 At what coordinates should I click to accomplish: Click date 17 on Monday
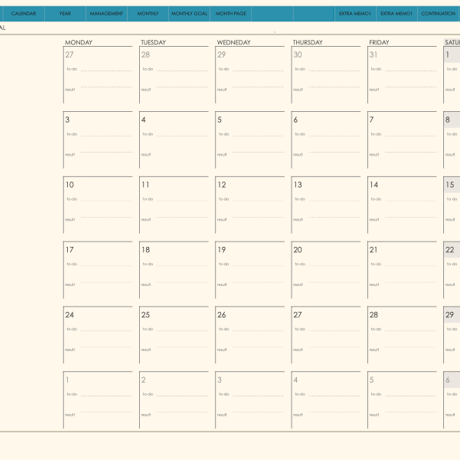point(70,250)
